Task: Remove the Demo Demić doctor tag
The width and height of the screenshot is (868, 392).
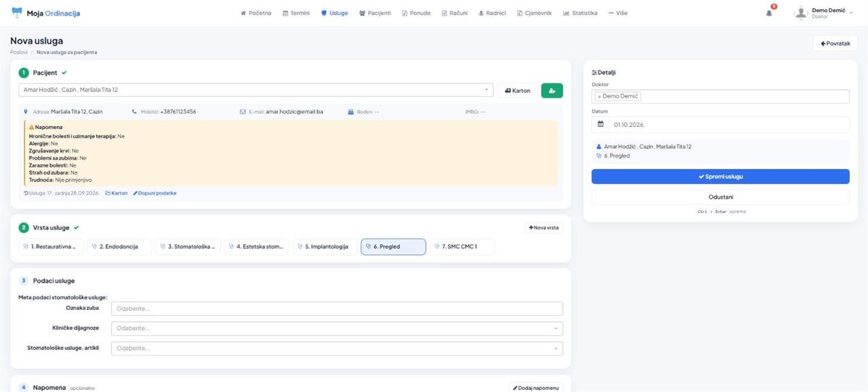Action: (x=599, y=96)
